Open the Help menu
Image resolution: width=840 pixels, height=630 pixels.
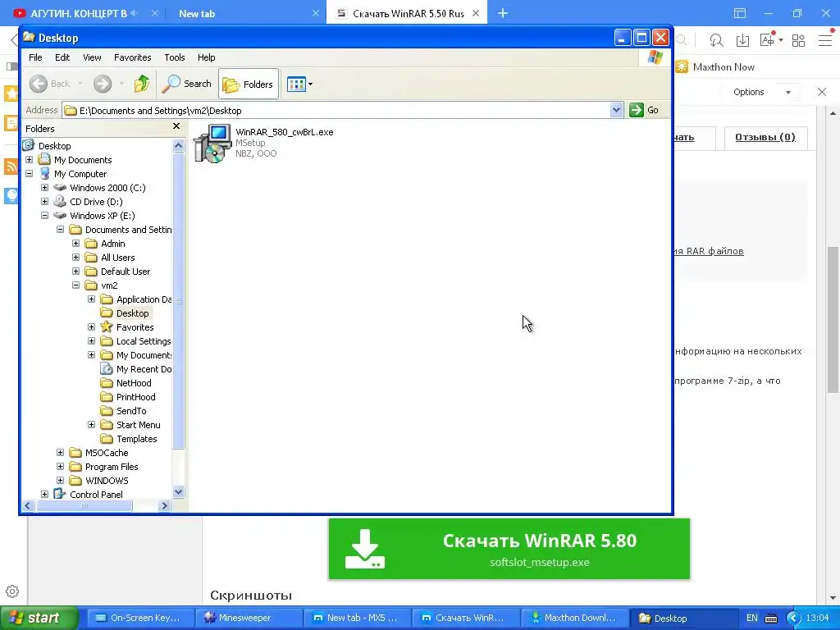click(206, 57)
